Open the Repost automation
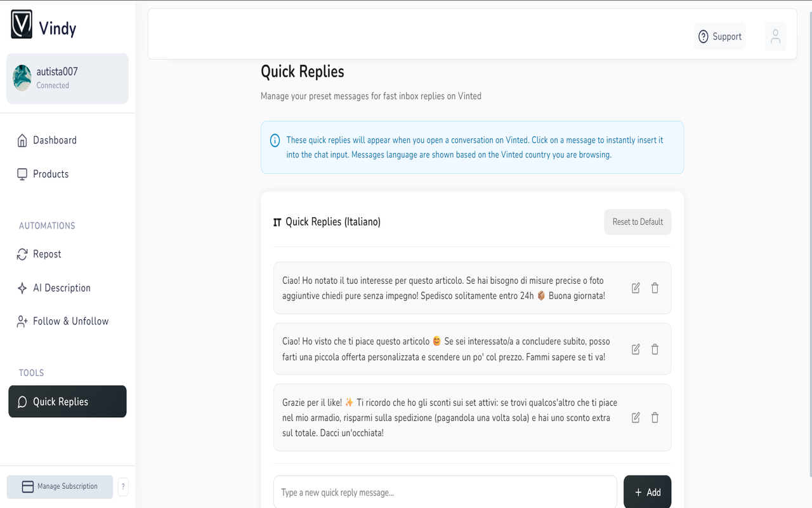812x508 pixels. (x=47, y=254)
